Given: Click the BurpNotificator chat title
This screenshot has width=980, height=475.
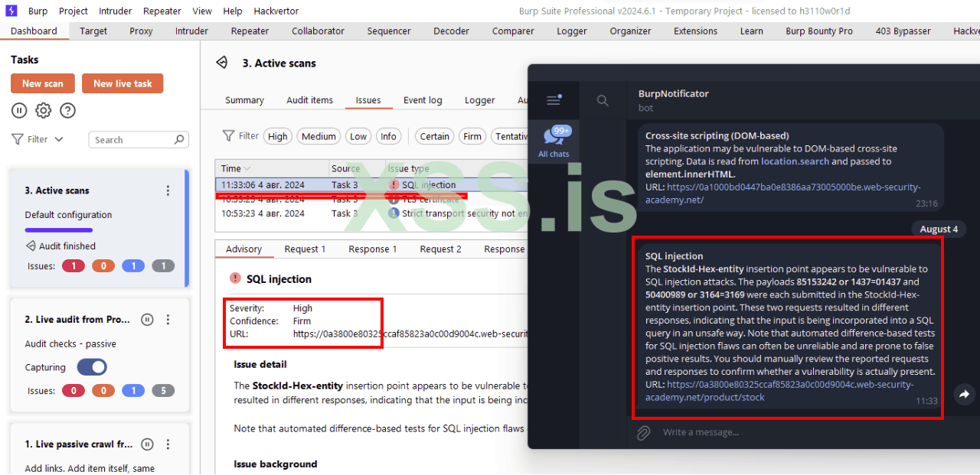Looking at the screenshot, I should (x=674, y=93).
